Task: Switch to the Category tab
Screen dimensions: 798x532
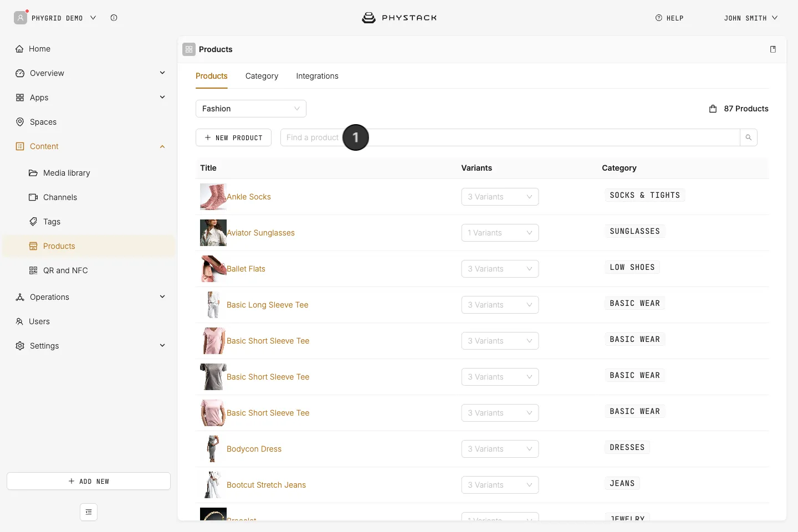Action: 262,76
